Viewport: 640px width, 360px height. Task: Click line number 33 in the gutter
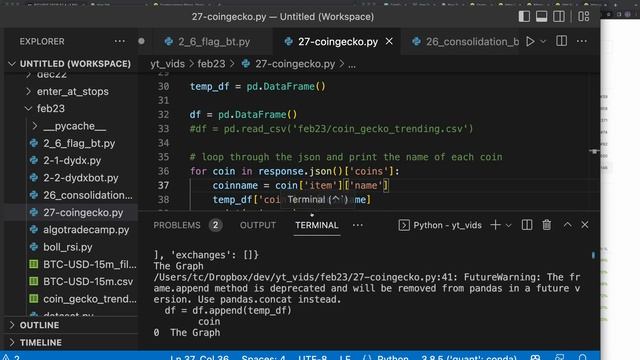click(163, 129)
